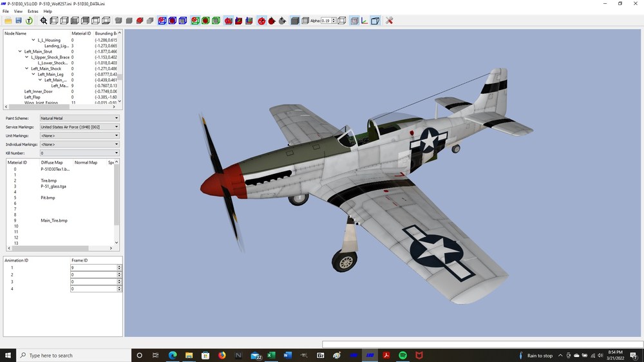Viewport: 644px width, 362px height.
Task: Open the Paint Scheme dropdown
Action: click(x=79, y=118)
